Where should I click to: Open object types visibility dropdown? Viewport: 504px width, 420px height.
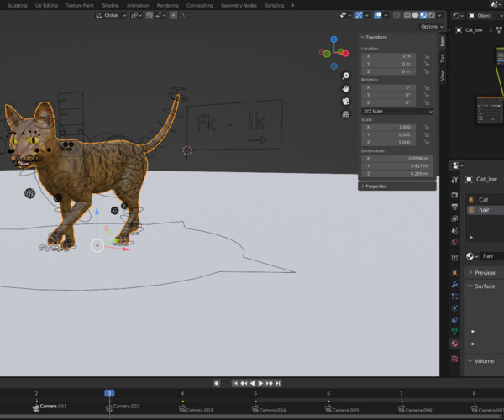[x=345, y=15]
